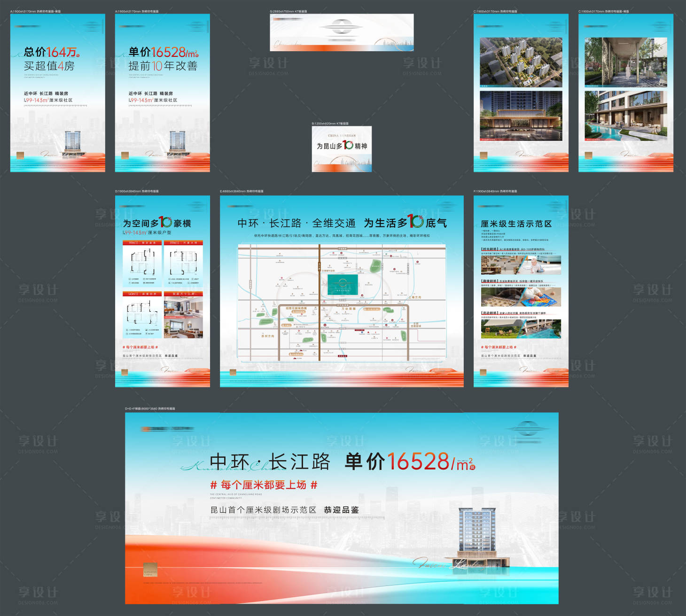Click the "厘米级生活示范区" heading
This screenshot has width=686, height=616.
tap(516, 224)
